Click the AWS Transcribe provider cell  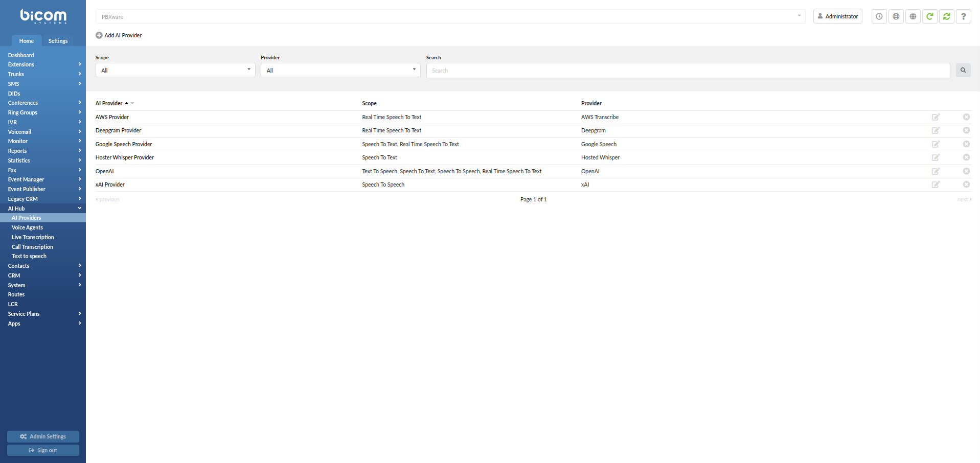coord(600,117)
